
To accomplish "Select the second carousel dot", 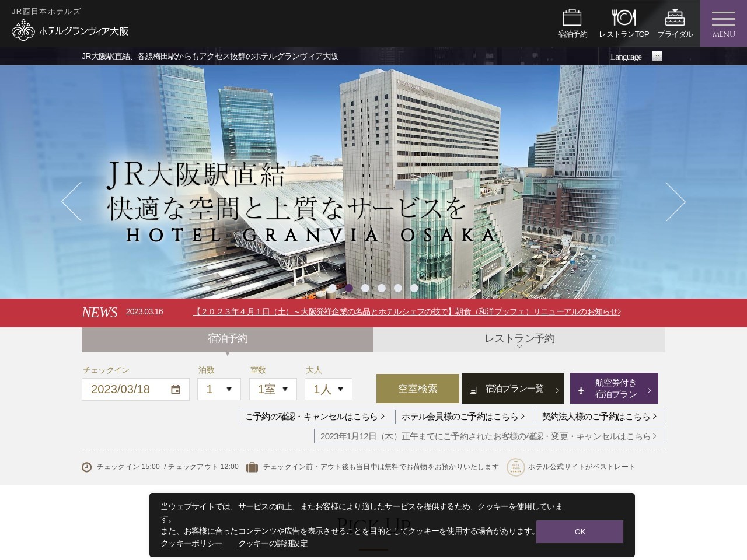I will (x=348, y=288).
